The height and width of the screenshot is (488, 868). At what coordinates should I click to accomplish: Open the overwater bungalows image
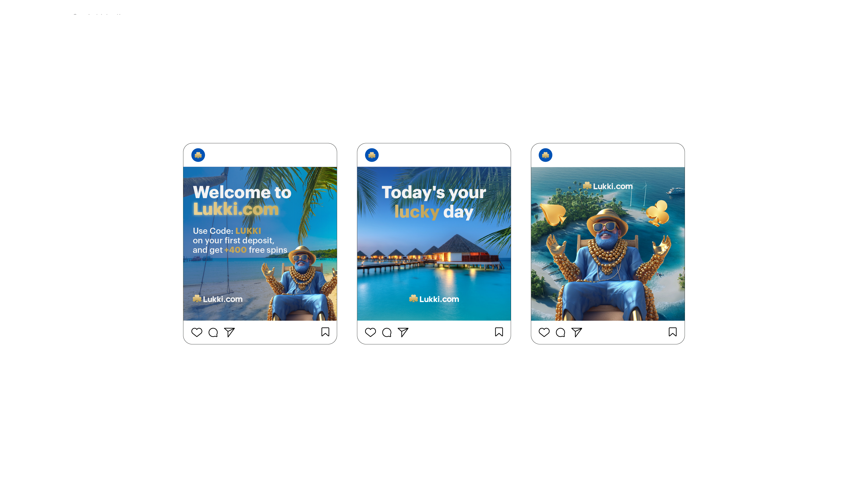click(434, 244)
